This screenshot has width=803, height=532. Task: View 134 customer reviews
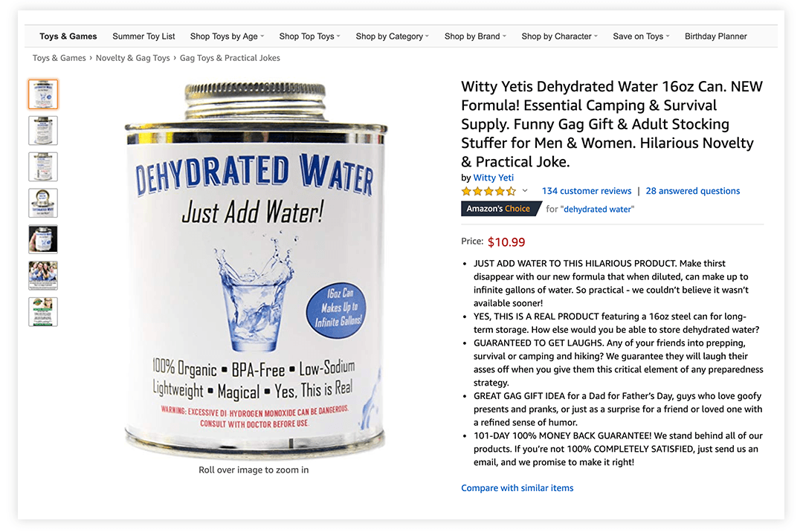587,191
